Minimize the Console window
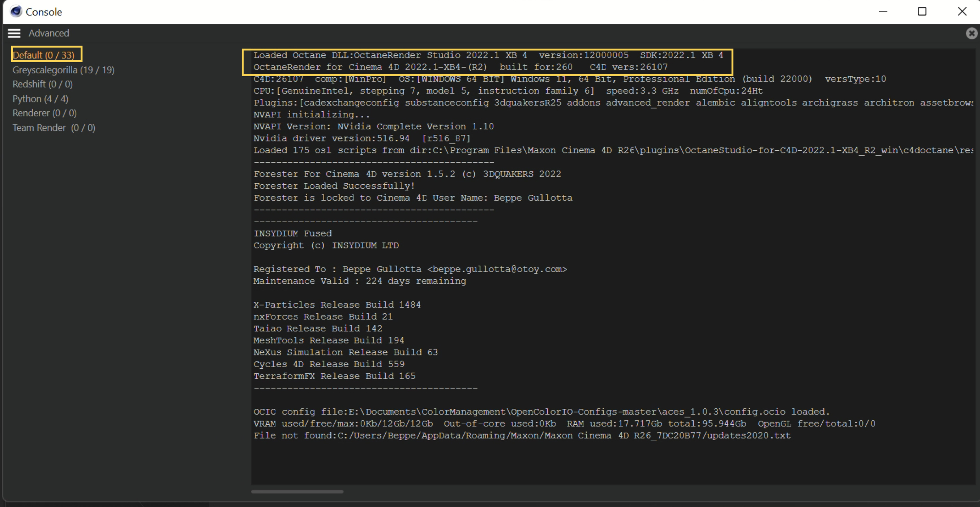 tap(883, 12)
